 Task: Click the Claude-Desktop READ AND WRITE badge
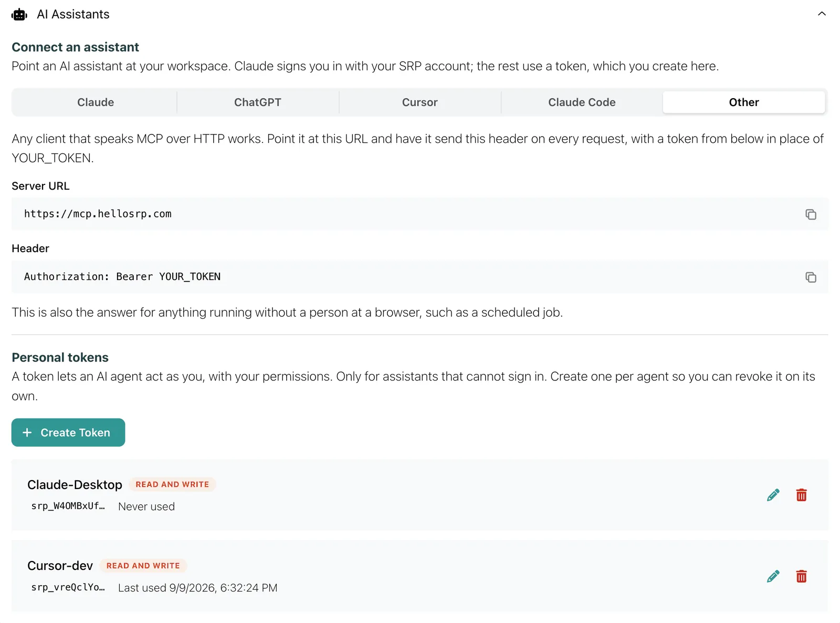point(172,485)
